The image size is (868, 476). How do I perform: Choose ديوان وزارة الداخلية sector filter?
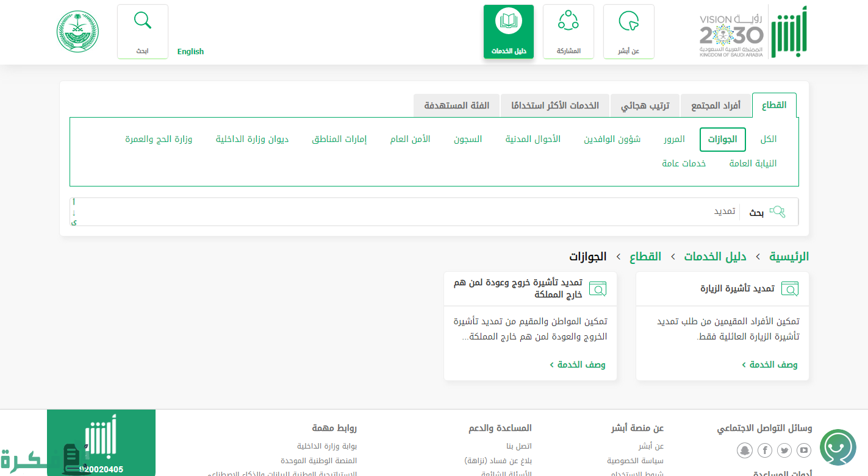[x=252, y=139]
